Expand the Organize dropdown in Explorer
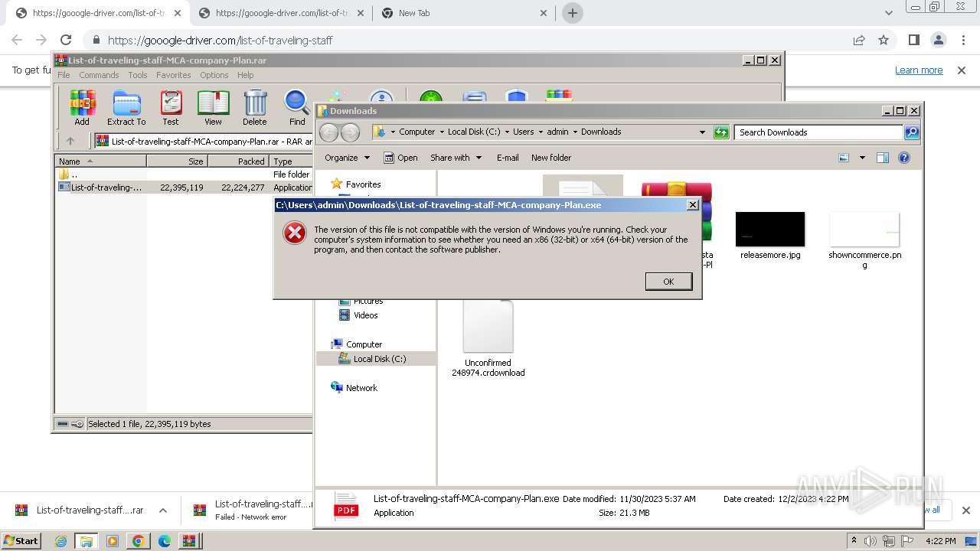Image resolution: width=980 pixels, height=551 pixels. click(348, 158)
